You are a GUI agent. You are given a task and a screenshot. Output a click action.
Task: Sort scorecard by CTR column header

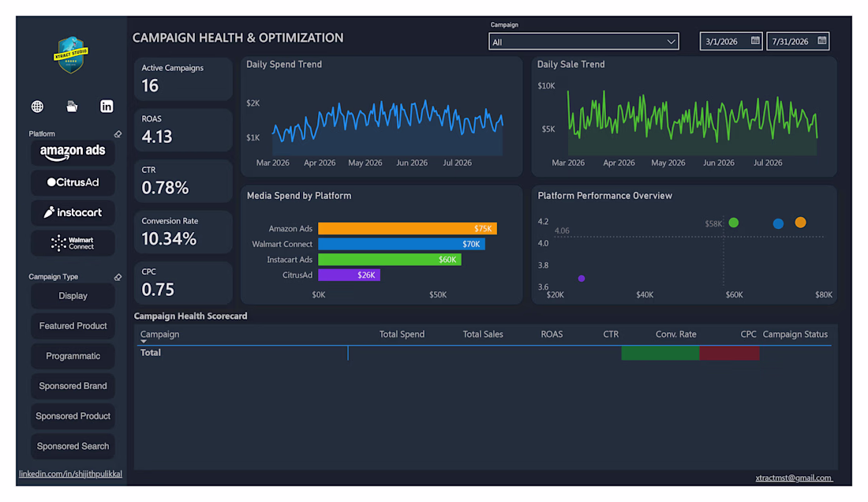point(611,335)
